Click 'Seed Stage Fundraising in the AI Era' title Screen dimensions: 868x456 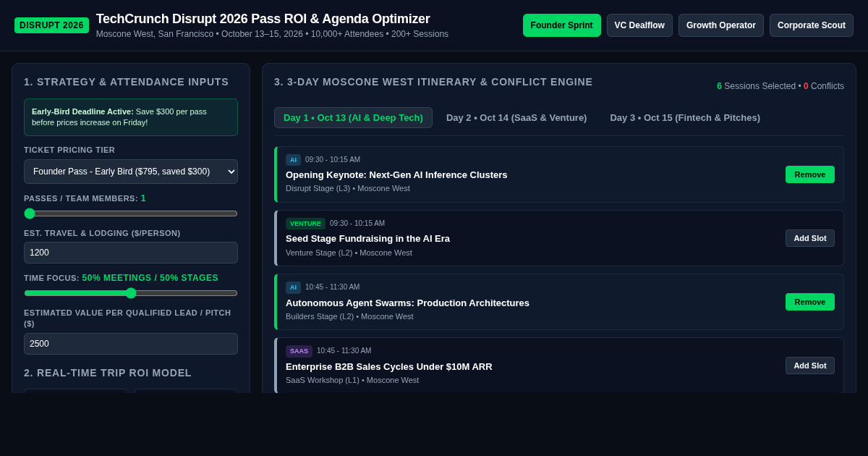(x=367, y=239)
